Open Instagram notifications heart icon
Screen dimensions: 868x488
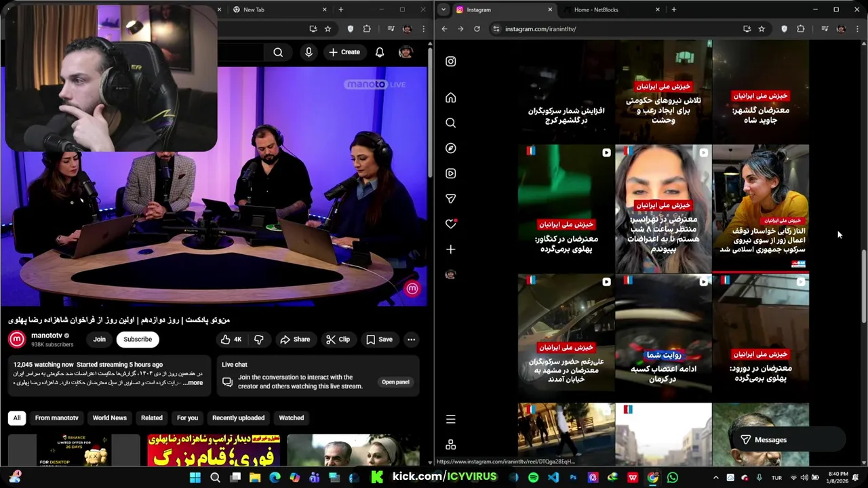(450, 224)
